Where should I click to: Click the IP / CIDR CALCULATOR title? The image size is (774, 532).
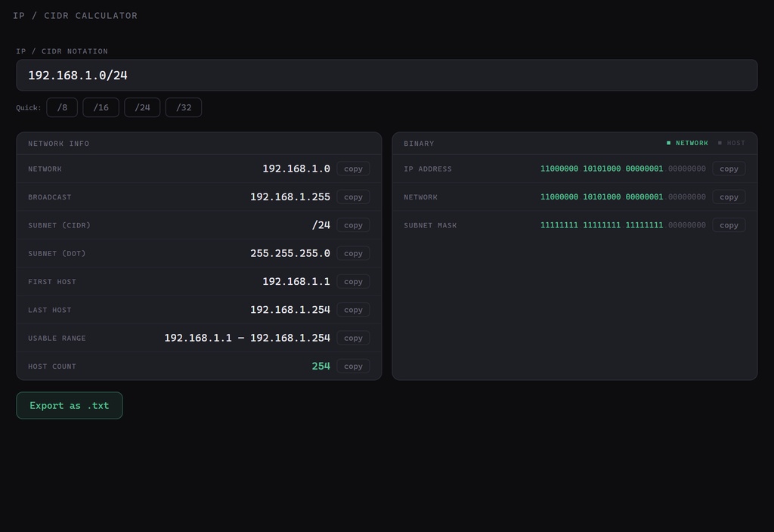click(x=75, y=16)
